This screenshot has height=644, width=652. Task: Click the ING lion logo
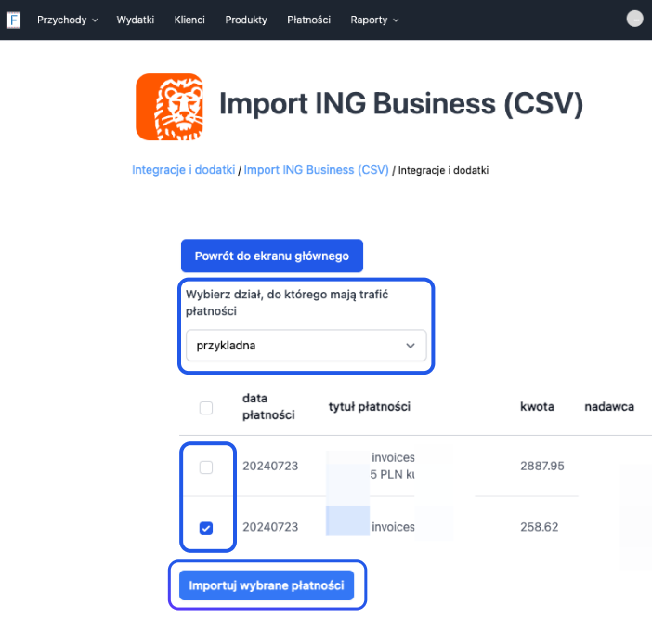[x=169, y=107]
